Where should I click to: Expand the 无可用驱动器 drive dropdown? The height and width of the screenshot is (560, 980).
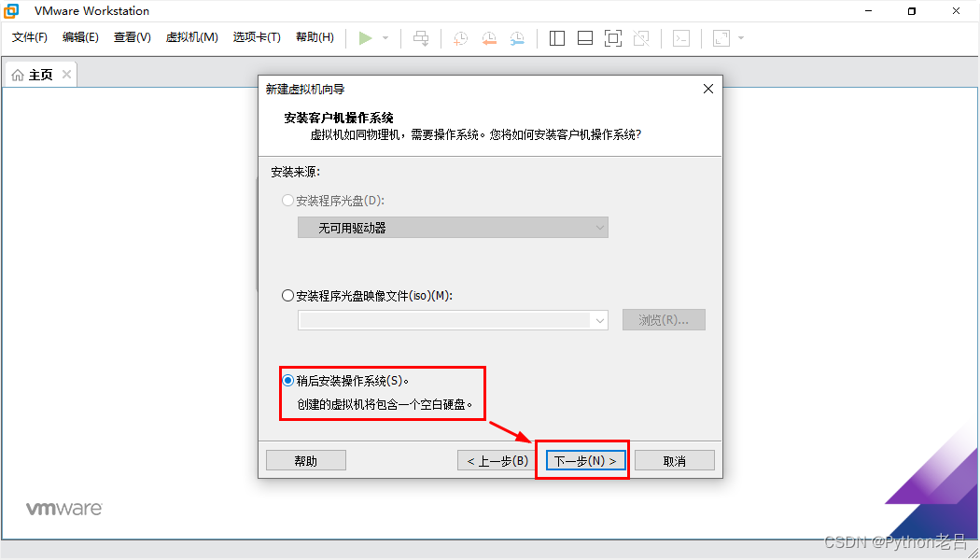tap(453, 228)
